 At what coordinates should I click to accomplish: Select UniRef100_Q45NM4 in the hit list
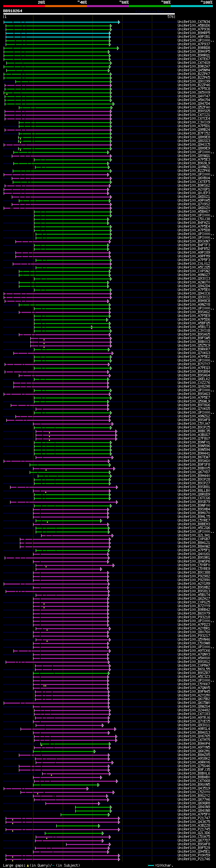tap(194, 70)
